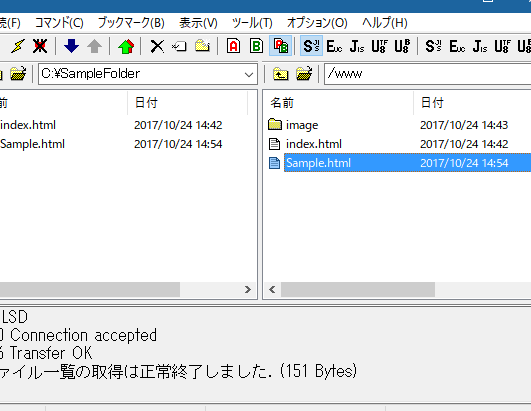Viewport: 531px width, 411px height.
Task: Click the black X delete icon
Action: tap(157, 46)
